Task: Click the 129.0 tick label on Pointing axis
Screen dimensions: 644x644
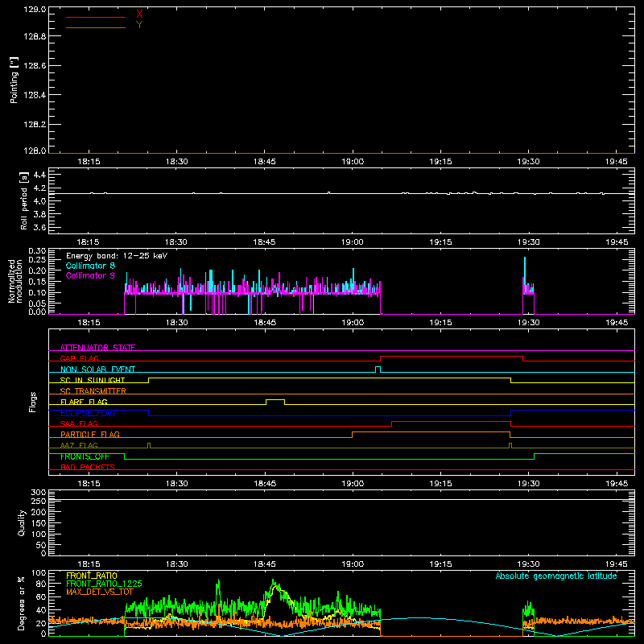Action: pos(35,10)
